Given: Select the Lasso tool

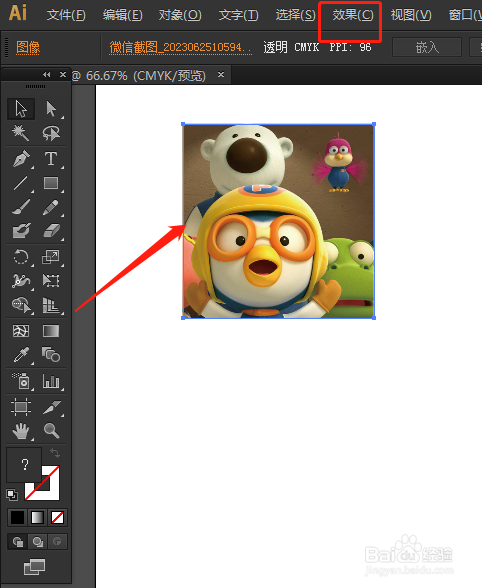Looking at the screenshot, I should click(51, 133).
